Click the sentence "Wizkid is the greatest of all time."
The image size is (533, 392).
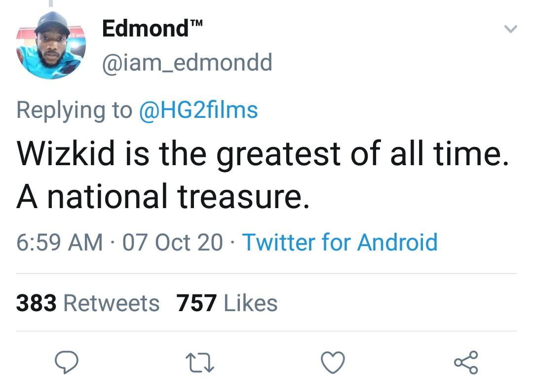click(x=262, y=154)
